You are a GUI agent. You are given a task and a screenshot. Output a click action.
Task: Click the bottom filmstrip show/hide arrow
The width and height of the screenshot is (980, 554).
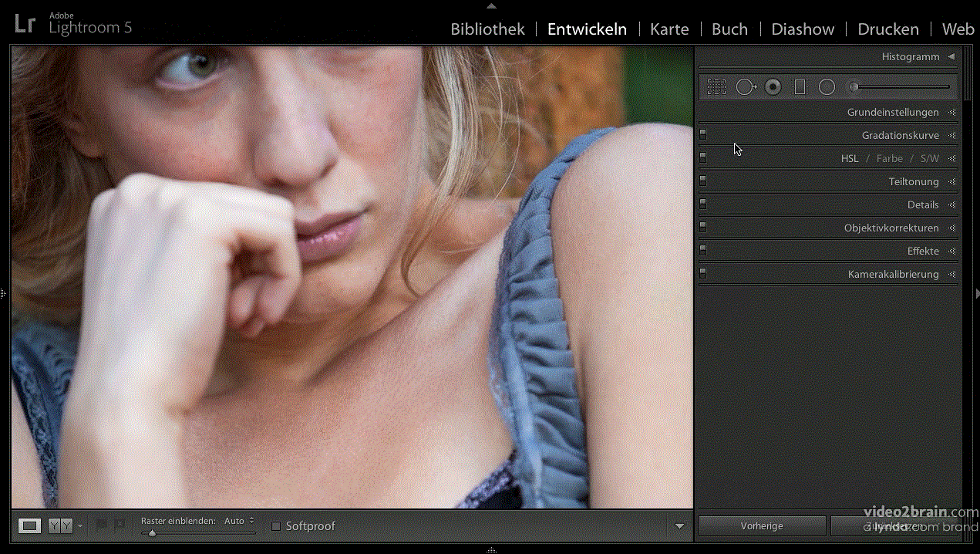490,550
